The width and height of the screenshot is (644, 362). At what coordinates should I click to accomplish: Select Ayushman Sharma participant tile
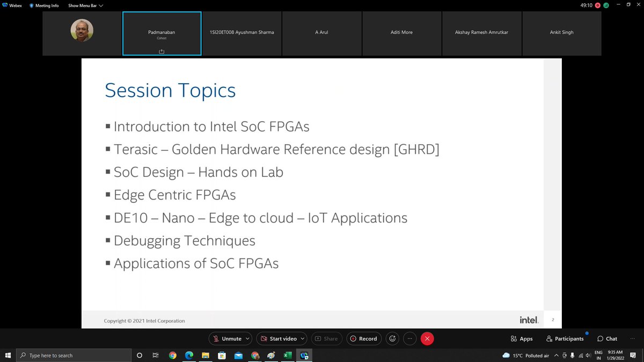[241, 33]
